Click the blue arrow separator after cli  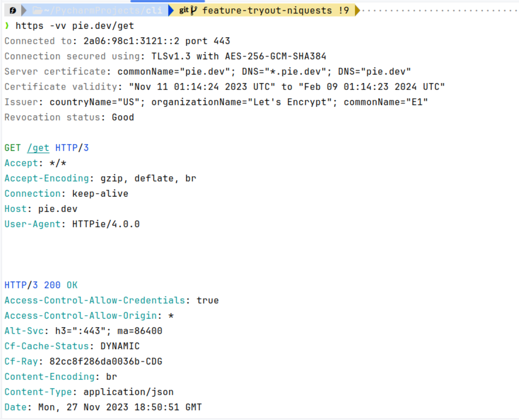[x=171, y=11]
